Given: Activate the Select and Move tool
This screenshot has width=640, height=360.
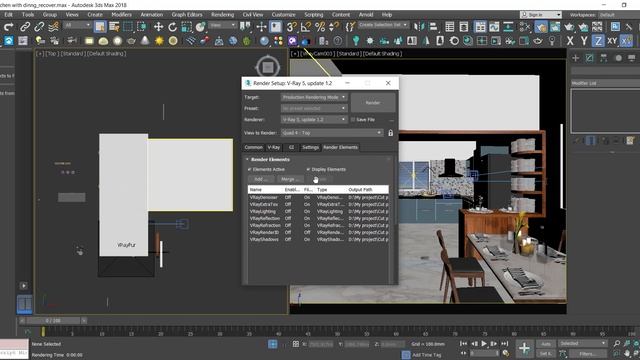Looking at the screenshot, I should pyautogui.click(x=158, y=27).
